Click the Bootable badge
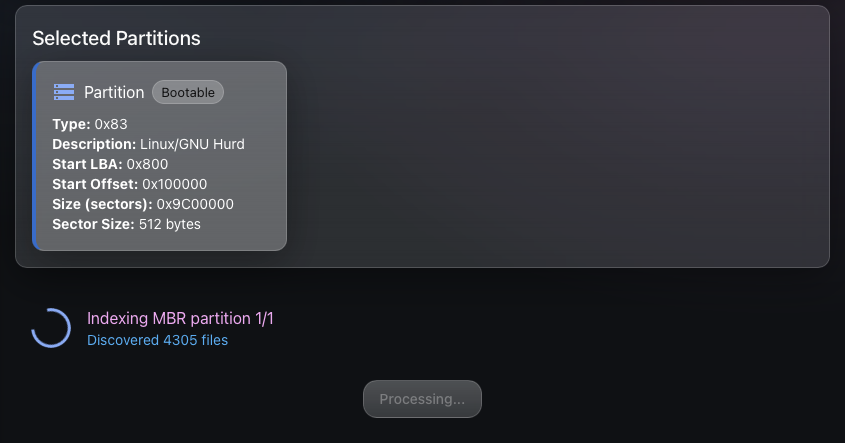845x443 pixels. pos(188,92)
